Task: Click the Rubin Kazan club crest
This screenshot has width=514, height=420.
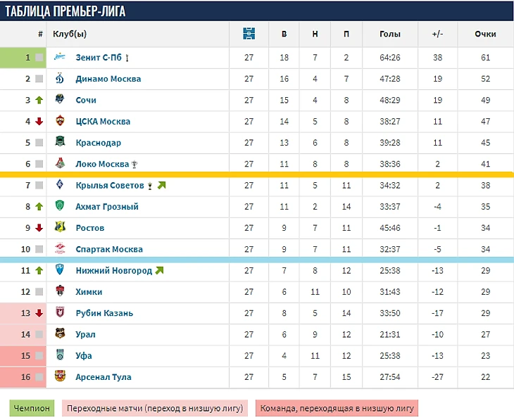Action: 61,313
